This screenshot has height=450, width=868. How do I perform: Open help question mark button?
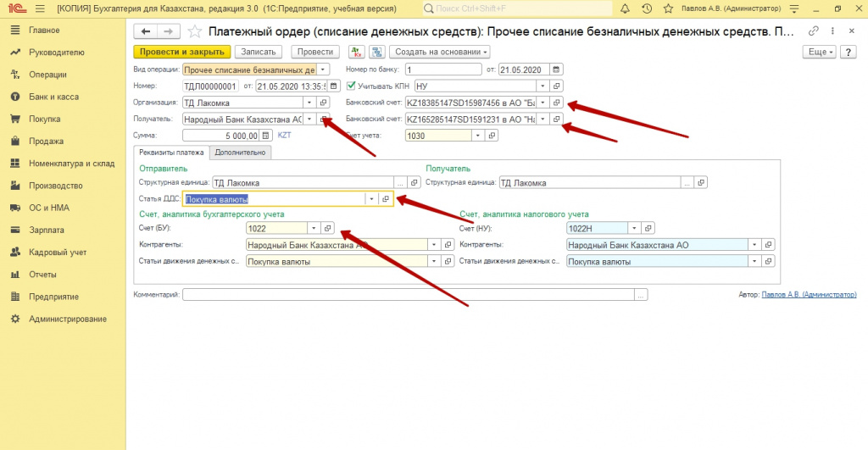(848, 52)
